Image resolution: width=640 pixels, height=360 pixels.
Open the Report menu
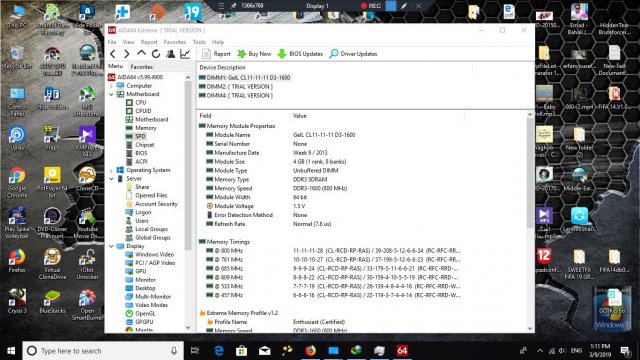click(x=149, y=42)
